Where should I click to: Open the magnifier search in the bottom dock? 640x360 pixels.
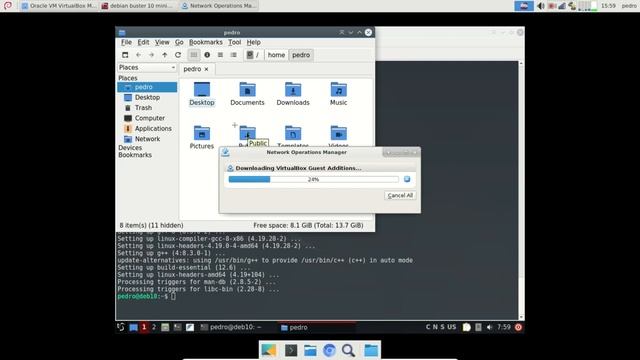(349, 350)
